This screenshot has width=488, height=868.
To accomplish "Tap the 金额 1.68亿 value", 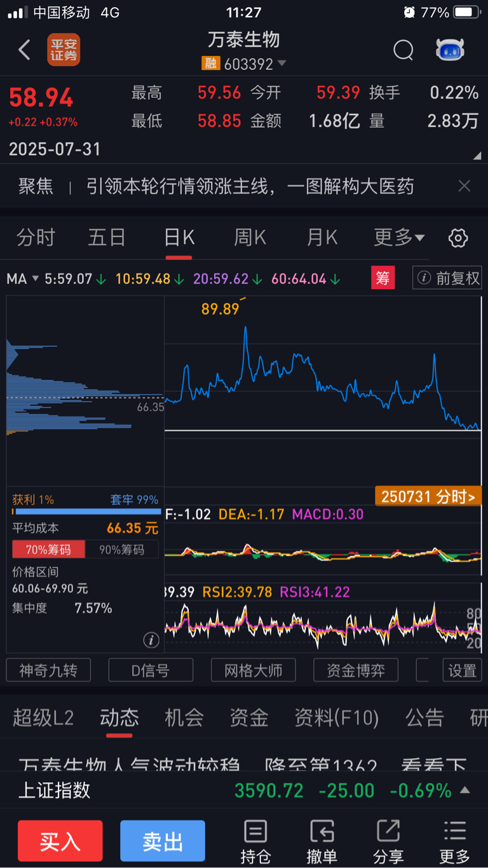I will pos(335,121).
